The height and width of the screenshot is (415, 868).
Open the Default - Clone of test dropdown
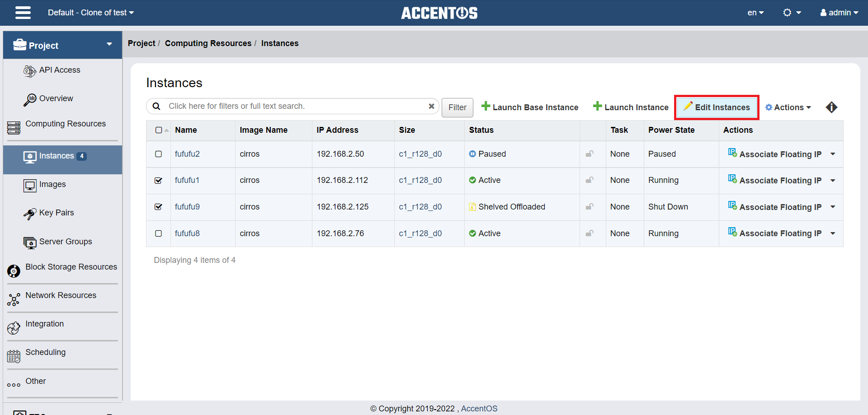tap(91, 13)
